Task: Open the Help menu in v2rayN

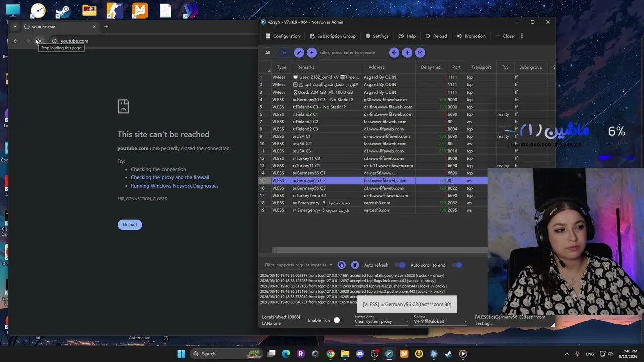Action: pyautogui.click(x=407, y=36)
